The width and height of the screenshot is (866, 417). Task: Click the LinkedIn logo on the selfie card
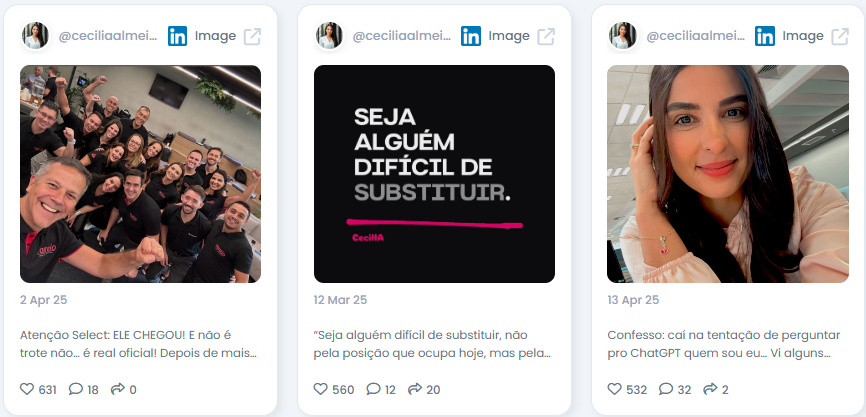point(765,36)
